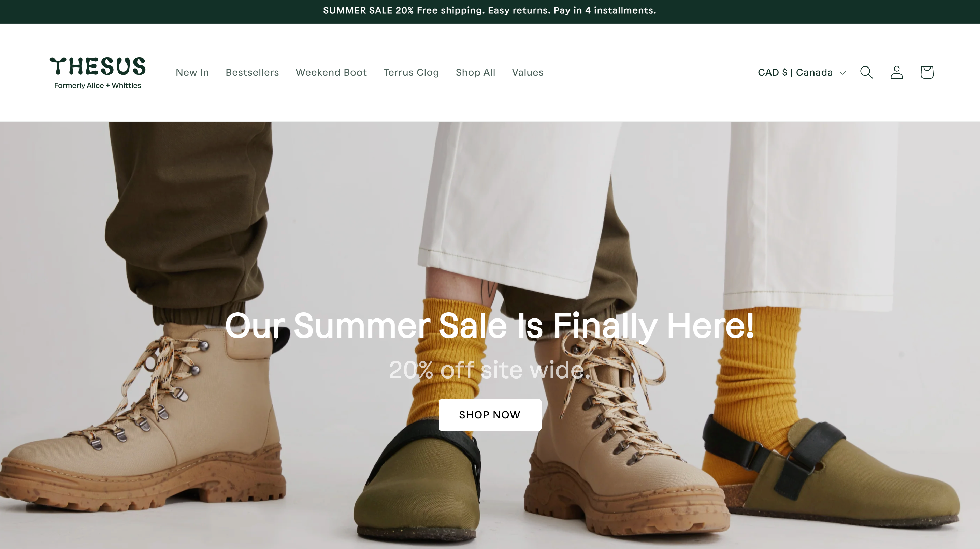Select Values menu item
The image size is (980, 549).
click(x=528, y=72)
